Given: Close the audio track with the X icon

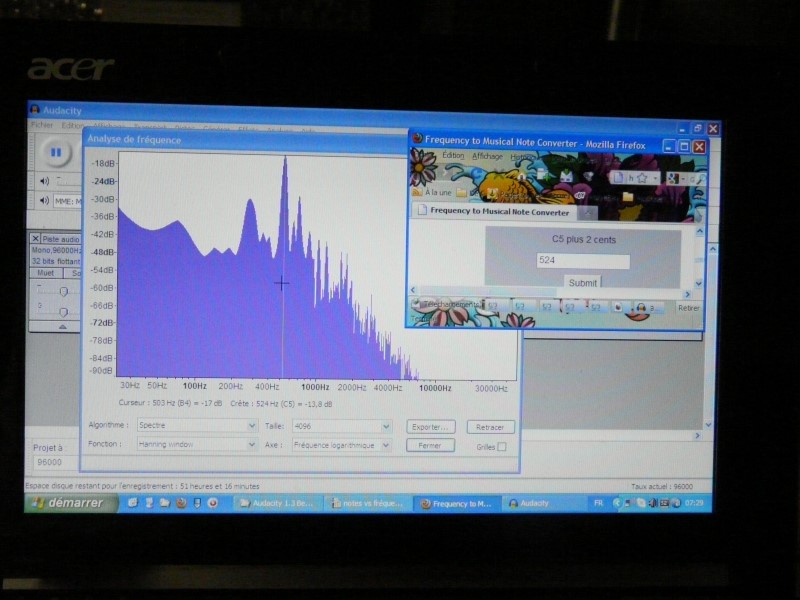Looking at the screenshot, I should coord(36,239).
